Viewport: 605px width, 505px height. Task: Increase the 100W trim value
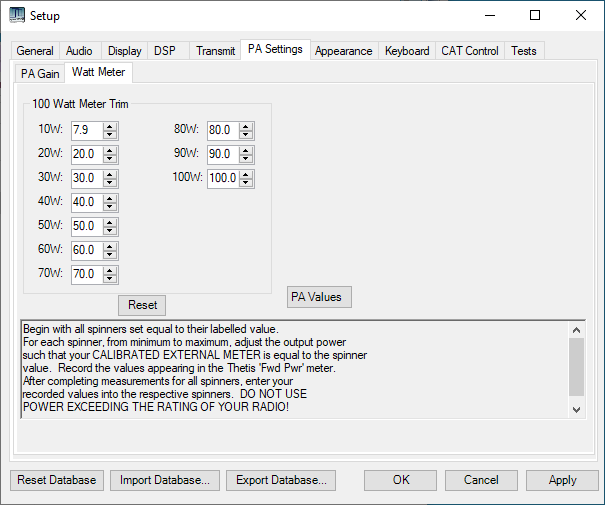point(246,174)
